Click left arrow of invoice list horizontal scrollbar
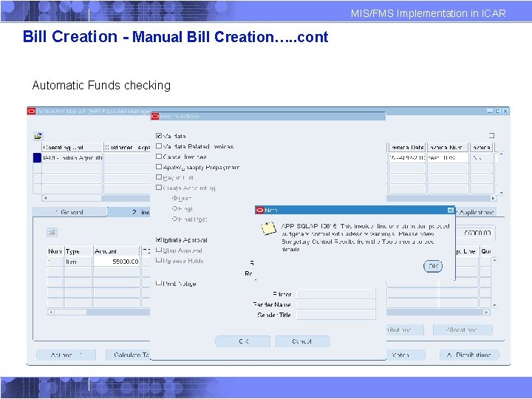532x399 pixels. pyautogui.click(x=45, y=198)
